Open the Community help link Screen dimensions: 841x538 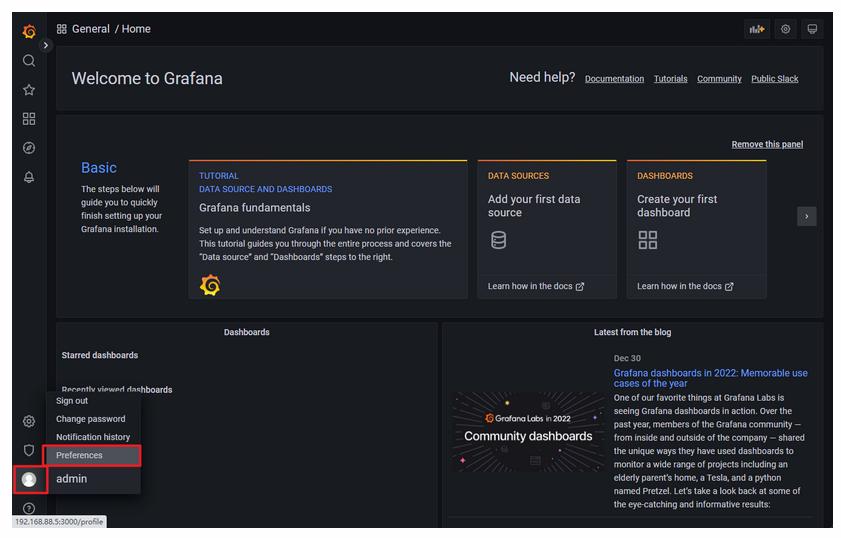point(719,79)
